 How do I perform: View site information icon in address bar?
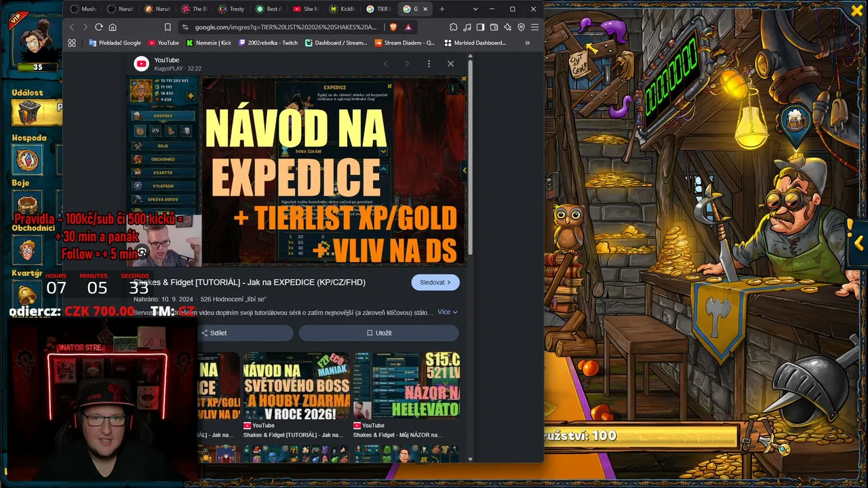[x=185, y=27]
